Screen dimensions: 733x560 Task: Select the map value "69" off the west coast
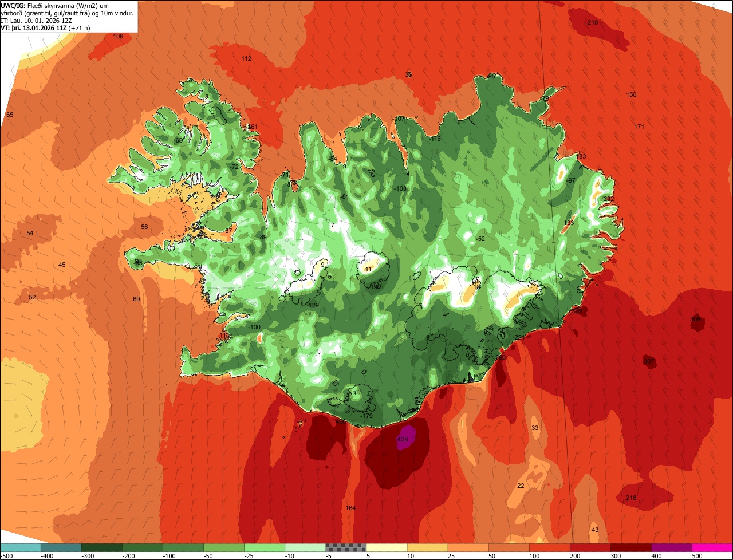click(136, 299)
